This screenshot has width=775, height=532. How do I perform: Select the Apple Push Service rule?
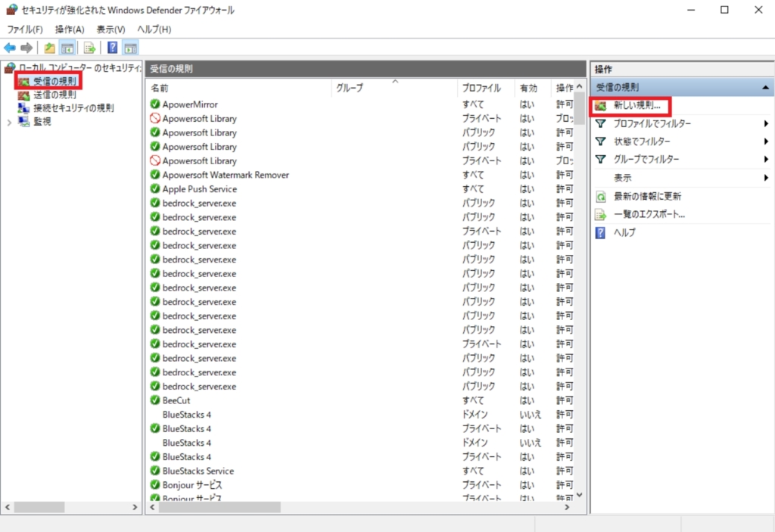199,189
